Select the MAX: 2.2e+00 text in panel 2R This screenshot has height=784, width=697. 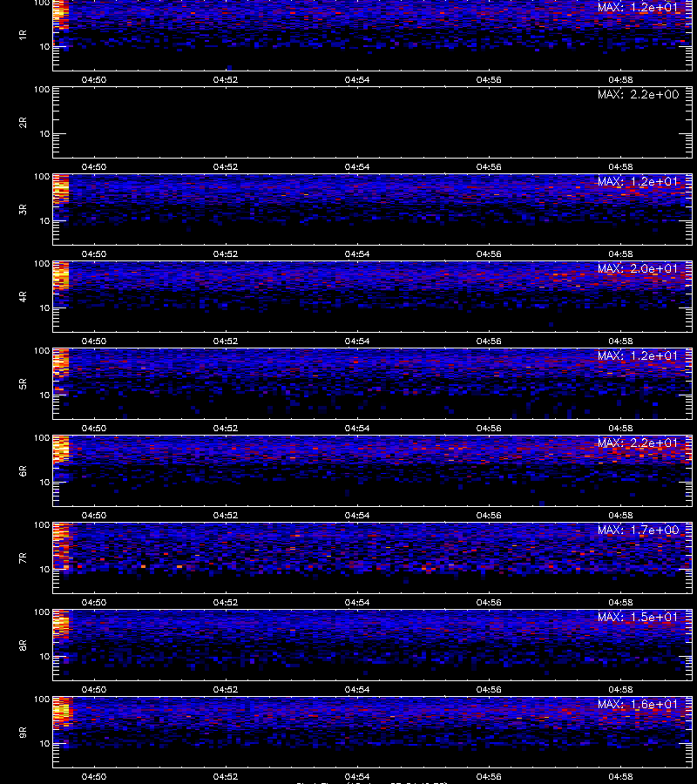(638, 94)
